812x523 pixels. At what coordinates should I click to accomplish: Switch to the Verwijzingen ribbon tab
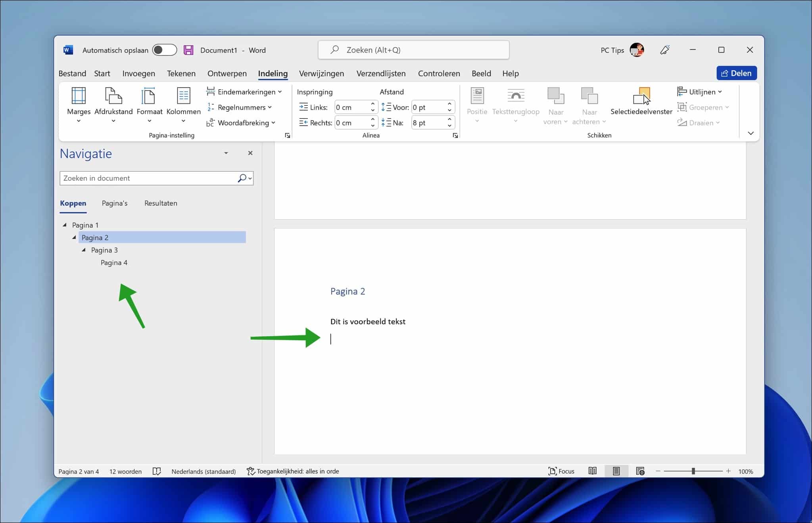click(x=321, y=73)
